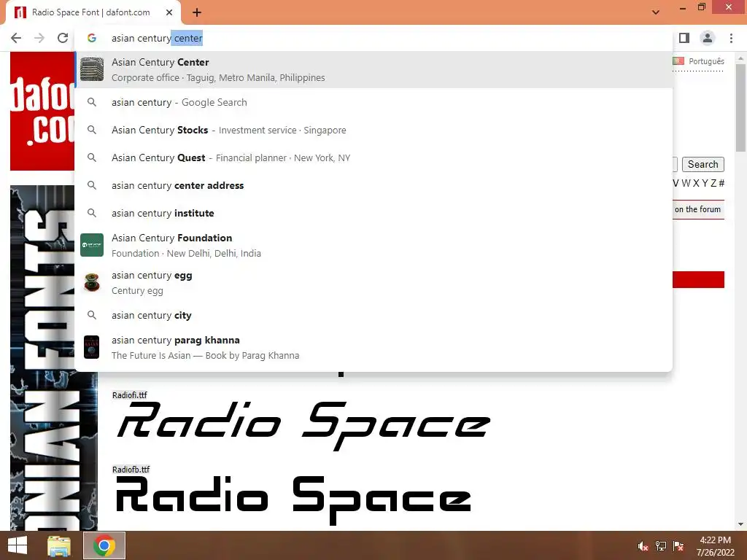Click the century egg thumbnail image
Screen dimensions: 747x560
[x=92, y=282]
